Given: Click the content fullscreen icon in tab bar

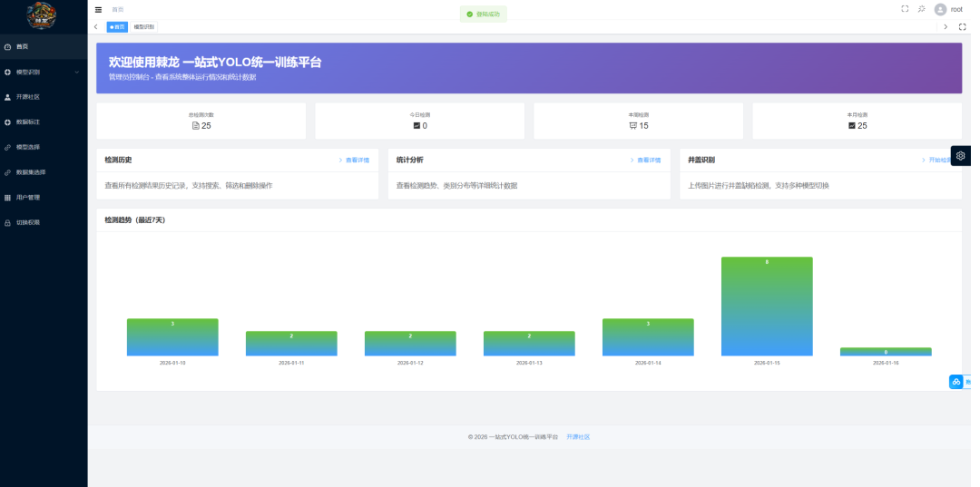Looking at the screenshot, I should (x=963, y=27).
